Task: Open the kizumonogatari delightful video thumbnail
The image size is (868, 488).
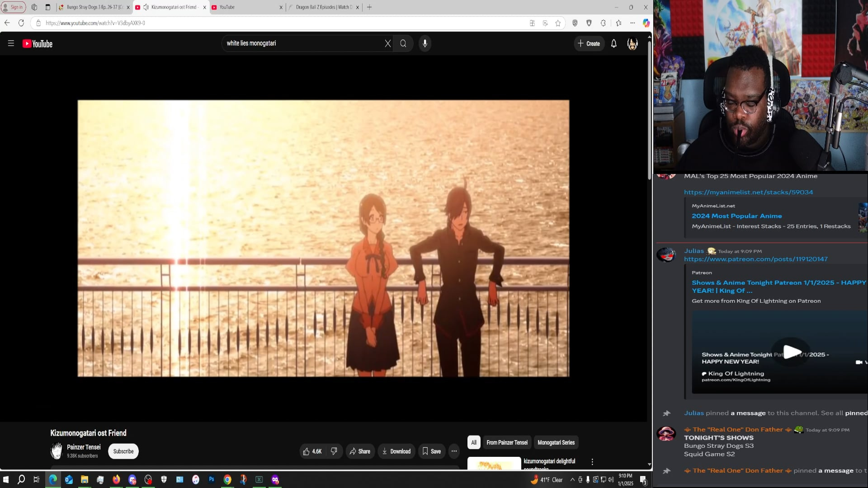Action: [x=494, y=463]
